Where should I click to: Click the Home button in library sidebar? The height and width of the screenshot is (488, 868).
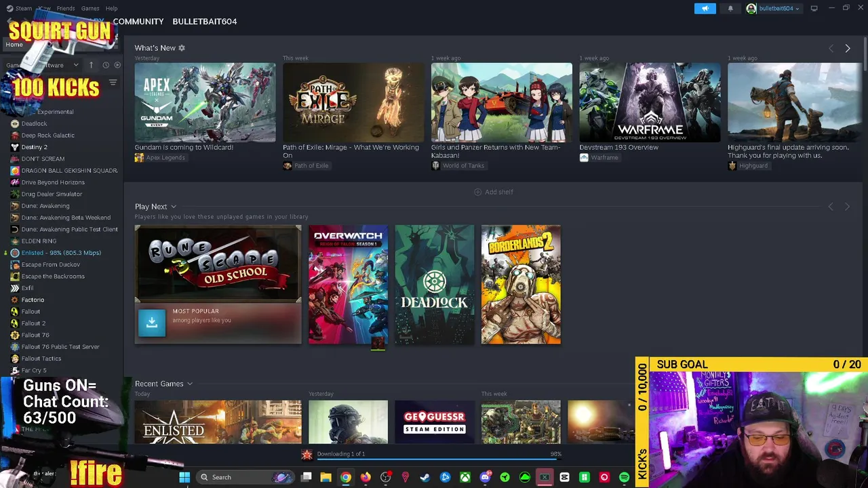[x=14, y=45]
